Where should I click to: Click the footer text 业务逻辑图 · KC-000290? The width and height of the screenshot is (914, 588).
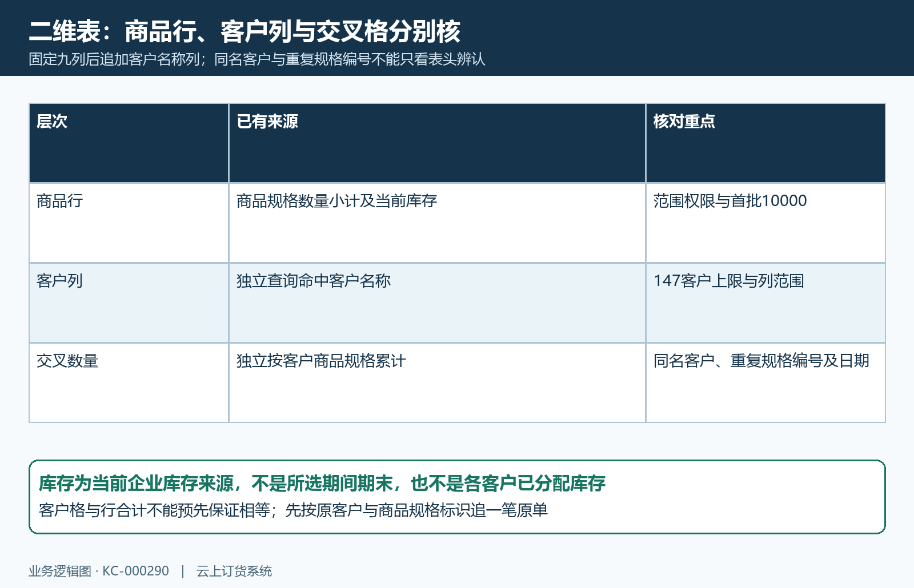[99, 571]
